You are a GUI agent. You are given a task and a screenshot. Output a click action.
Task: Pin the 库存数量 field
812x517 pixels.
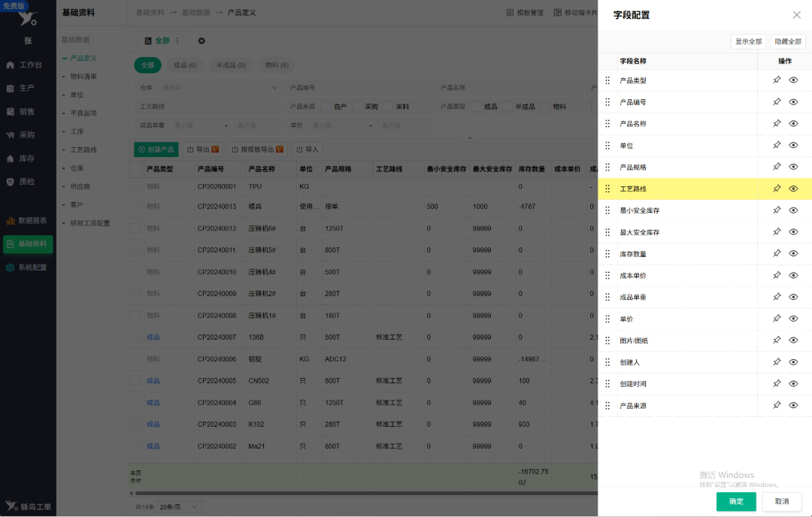(x=776, y=253)
